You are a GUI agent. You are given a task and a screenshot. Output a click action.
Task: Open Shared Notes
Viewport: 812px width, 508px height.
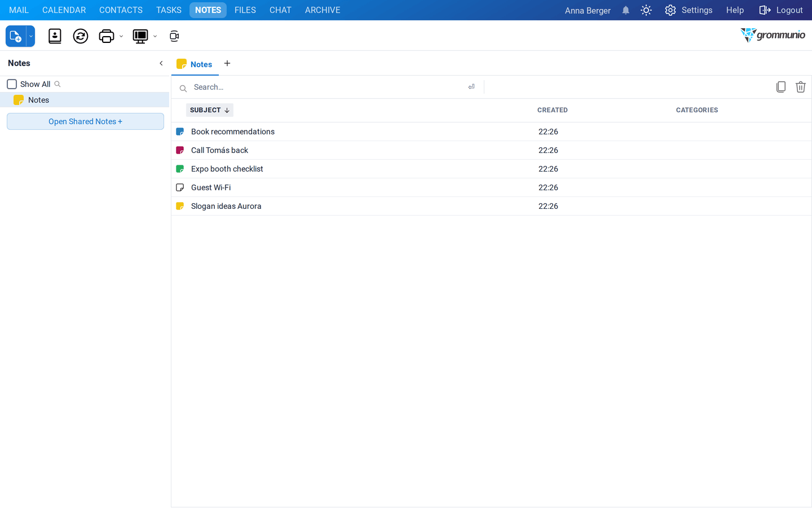click(x=85, y=121)
